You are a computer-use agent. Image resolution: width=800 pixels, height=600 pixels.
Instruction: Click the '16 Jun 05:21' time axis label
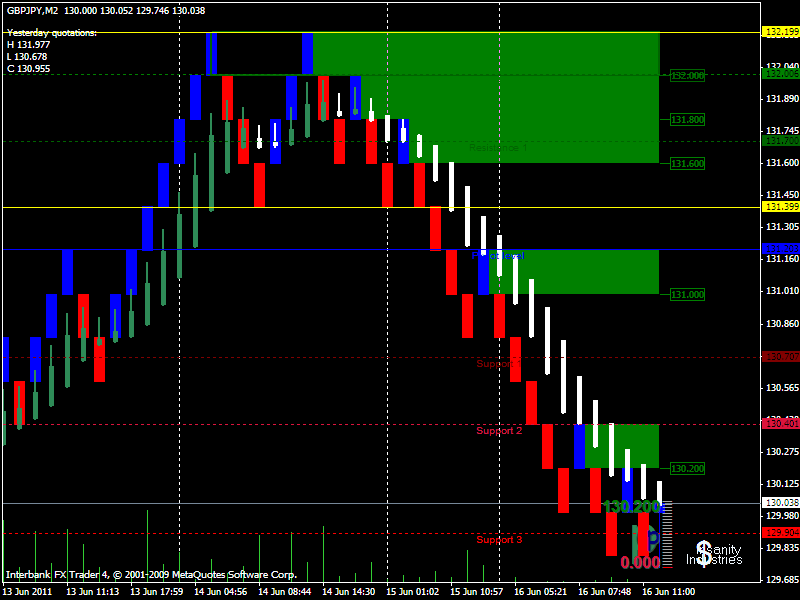[540, 592]
